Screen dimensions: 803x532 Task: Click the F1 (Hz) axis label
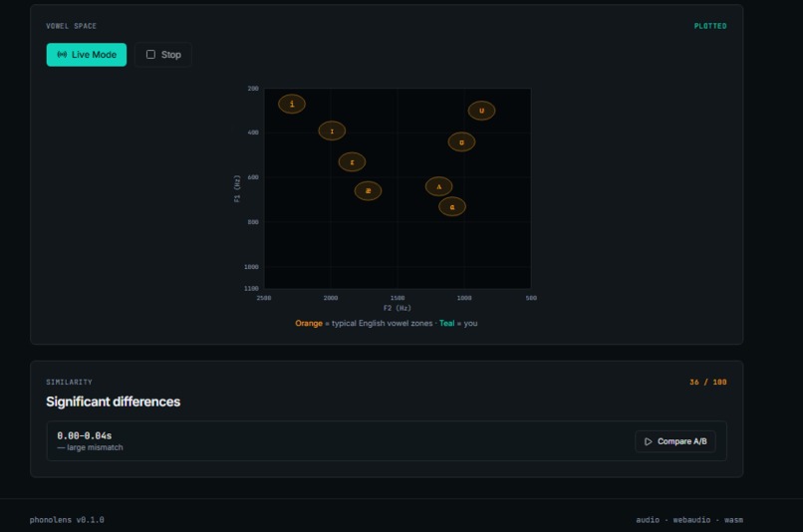(237, 188)
